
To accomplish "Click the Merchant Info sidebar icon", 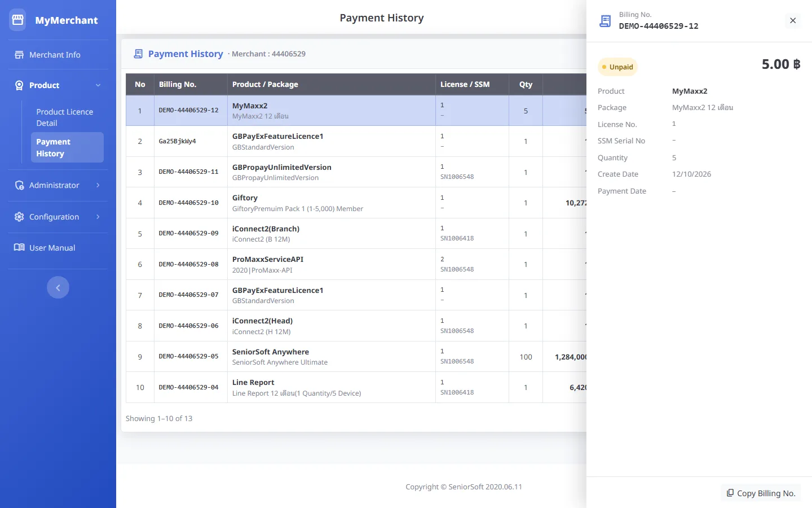I will 19,55.
